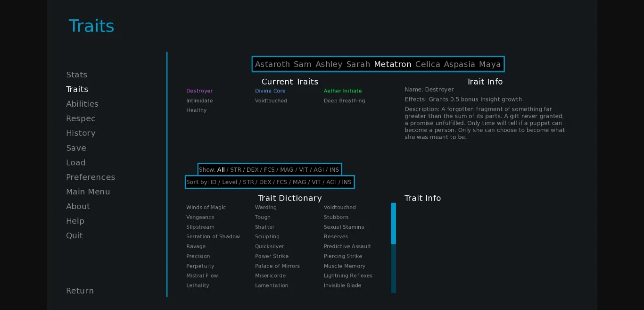
Task: Filter shown traits by MAG
Action: coord(287,170)
